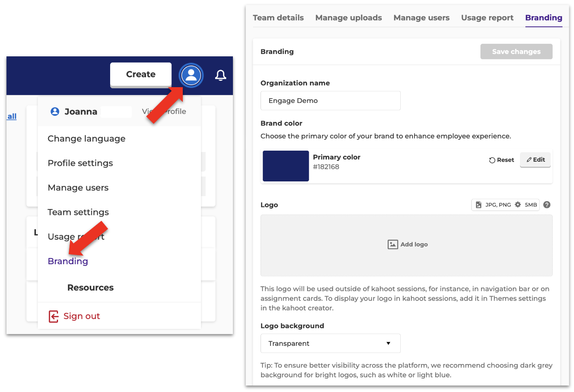Click the Organization name input field
The width and height of the screenshot is (574, 392).
click(x=330, y=101)
